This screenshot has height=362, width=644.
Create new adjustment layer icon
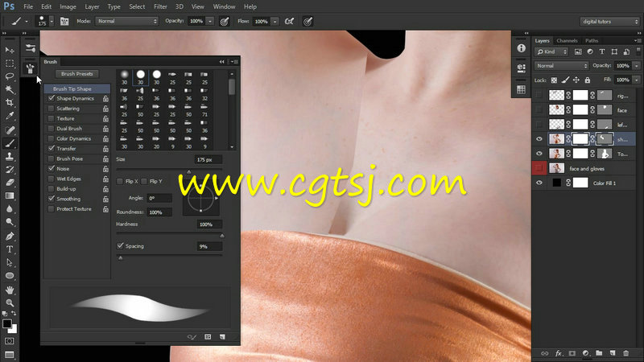pyautogui.click(x=586, y=353)
